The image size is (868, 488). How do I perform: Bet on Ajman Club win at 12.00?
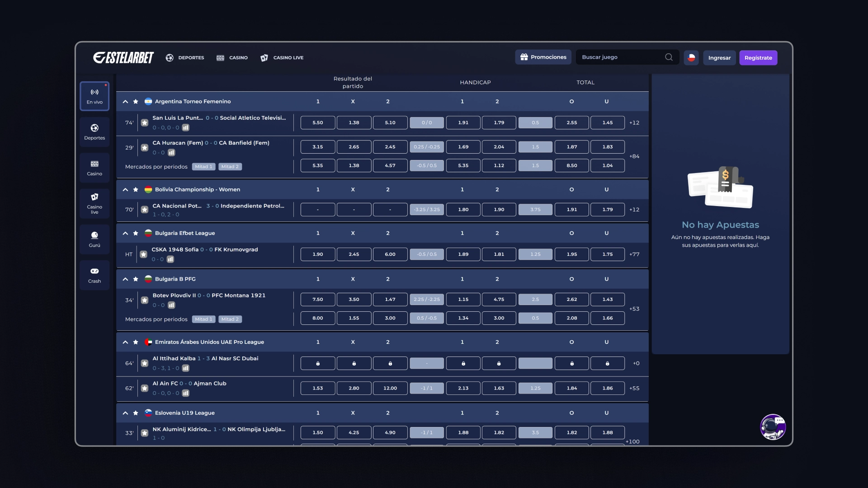tap(390, 388)
